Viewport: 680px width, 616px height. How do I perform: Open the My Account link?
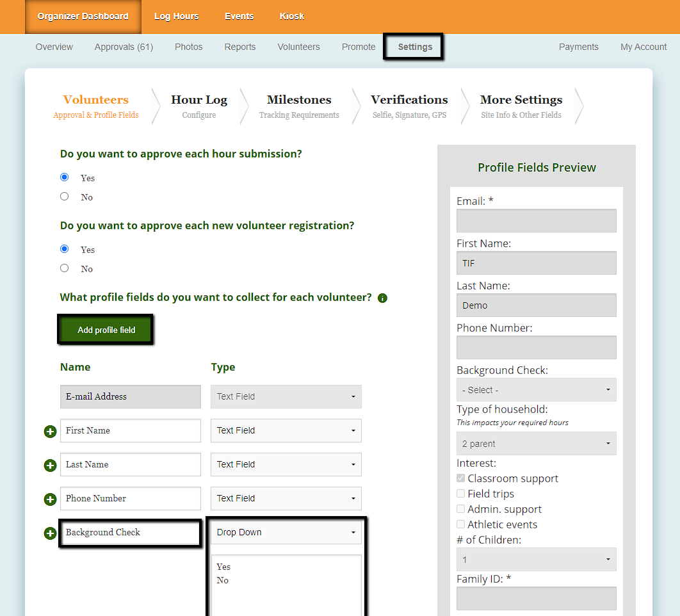click(644, 47)
